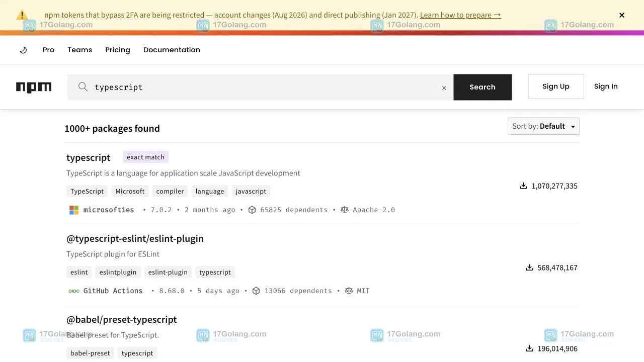
Task: Open the Documentation menu item
Action: pos(172,50)
